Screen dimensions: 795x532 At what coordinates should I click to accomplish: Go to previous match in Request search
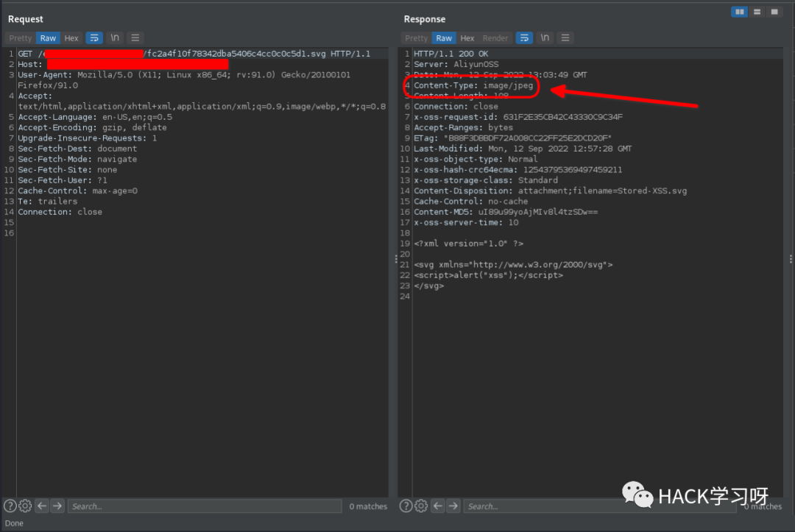pos(42,506)
